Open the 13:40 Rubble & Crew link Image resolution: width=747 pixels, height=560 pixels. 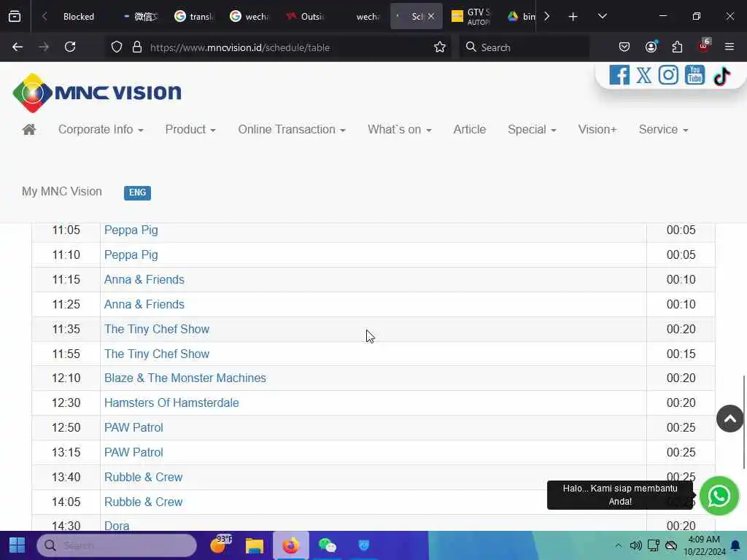pos(144,477)
